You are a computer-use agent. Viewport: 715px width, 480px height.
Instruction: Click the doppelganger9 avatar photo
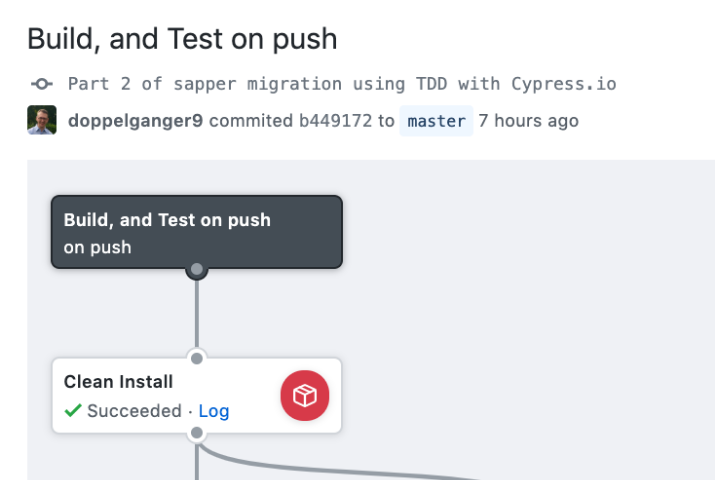42,121
